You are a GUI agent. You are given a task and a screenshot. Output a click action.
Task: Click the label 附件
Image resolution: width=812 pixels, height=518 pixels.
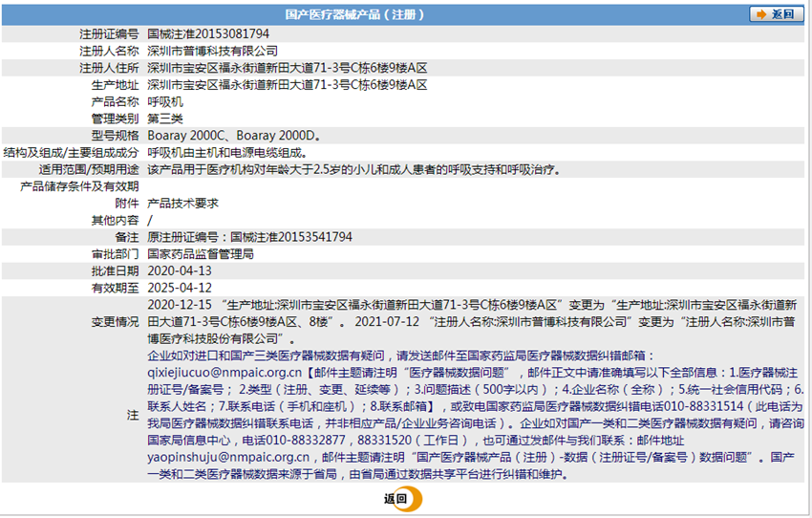tap(127, 204)
